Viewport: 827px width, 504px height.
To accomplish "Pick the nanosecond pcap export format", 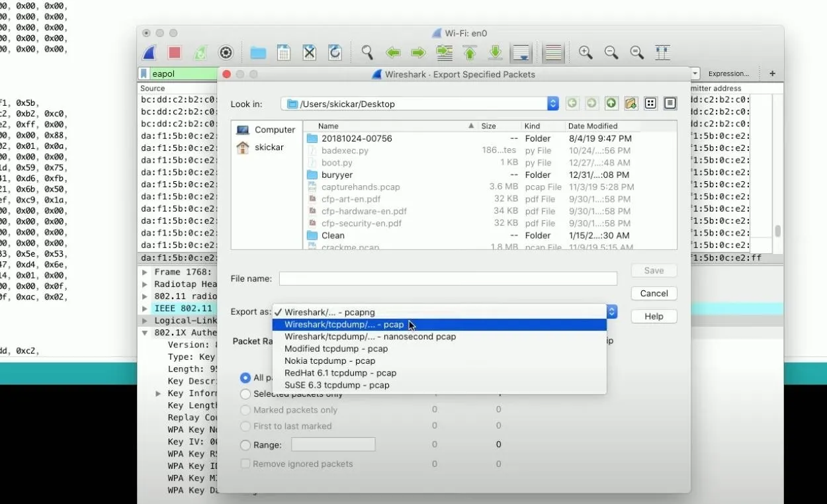I will click(439, 337).
